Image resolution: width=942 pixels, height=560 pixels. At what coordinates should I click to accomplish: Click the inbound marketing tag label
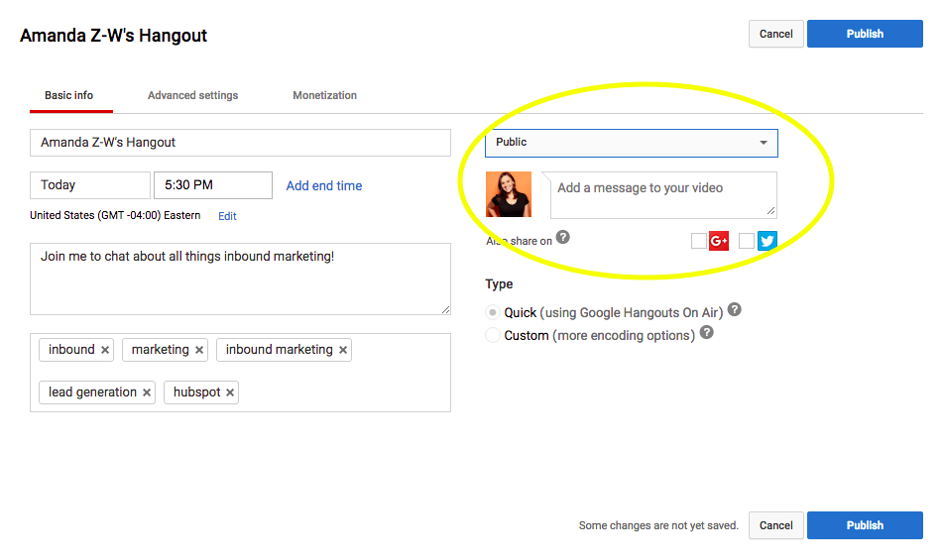(x=280, y=350)
